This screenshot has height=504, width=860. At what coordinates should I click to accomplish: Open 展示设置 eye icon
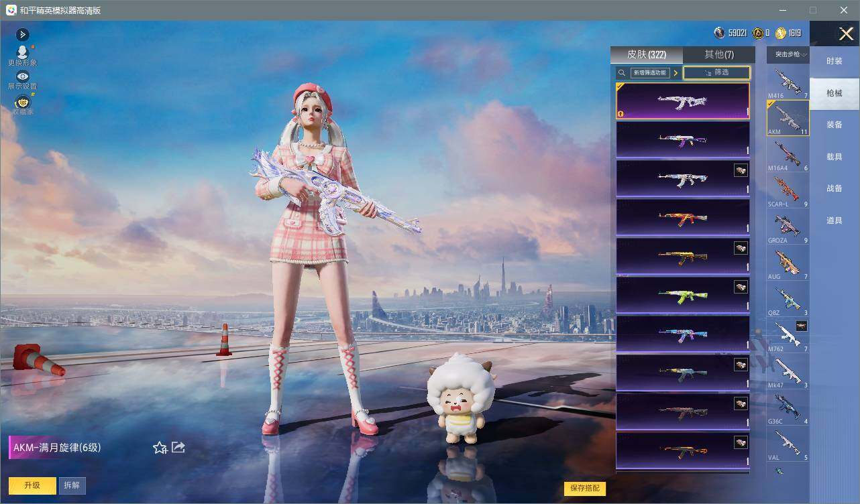tap(22, 76)
